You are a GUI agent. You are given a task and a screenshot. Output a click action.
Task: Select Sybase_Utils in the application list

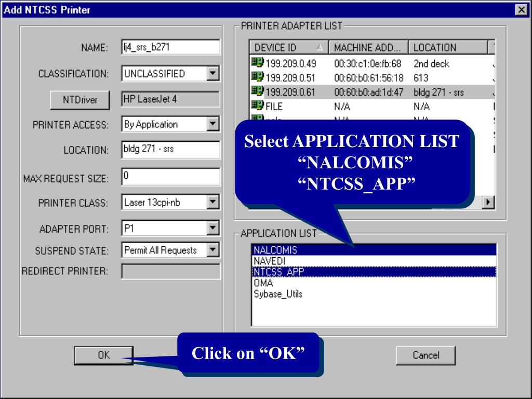(x=374, y=294)
